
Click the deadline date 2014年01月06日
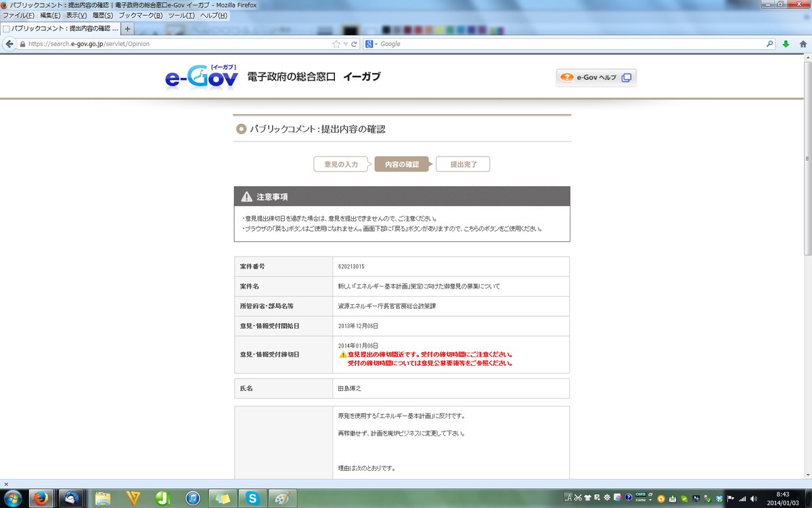point(359,345)
